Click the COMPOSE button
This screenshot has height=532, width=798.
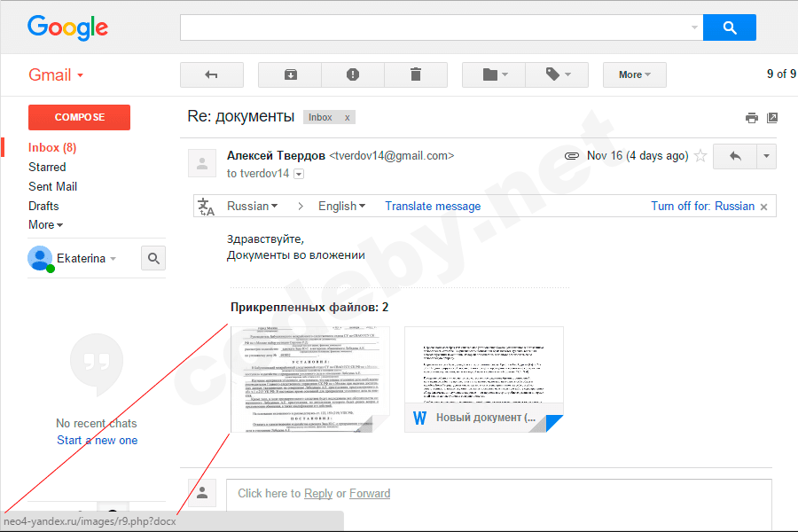pos(80,118)
